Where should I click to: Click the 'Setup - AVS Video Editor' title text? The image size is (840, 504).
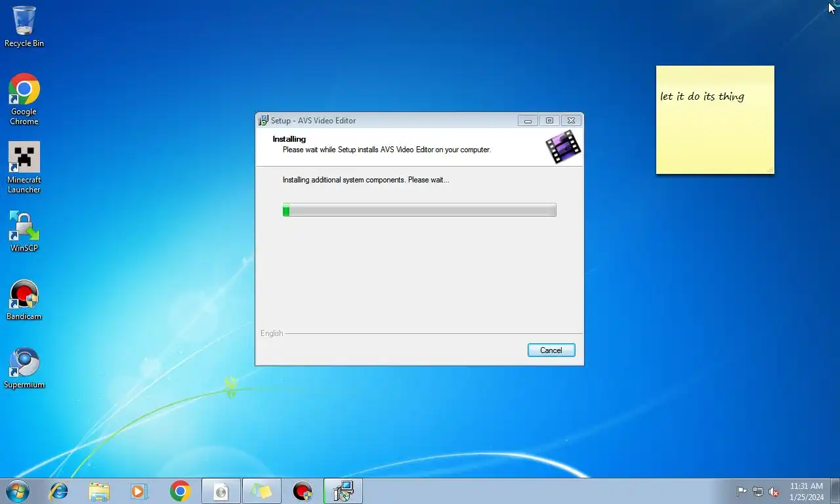tap(314, 121)
